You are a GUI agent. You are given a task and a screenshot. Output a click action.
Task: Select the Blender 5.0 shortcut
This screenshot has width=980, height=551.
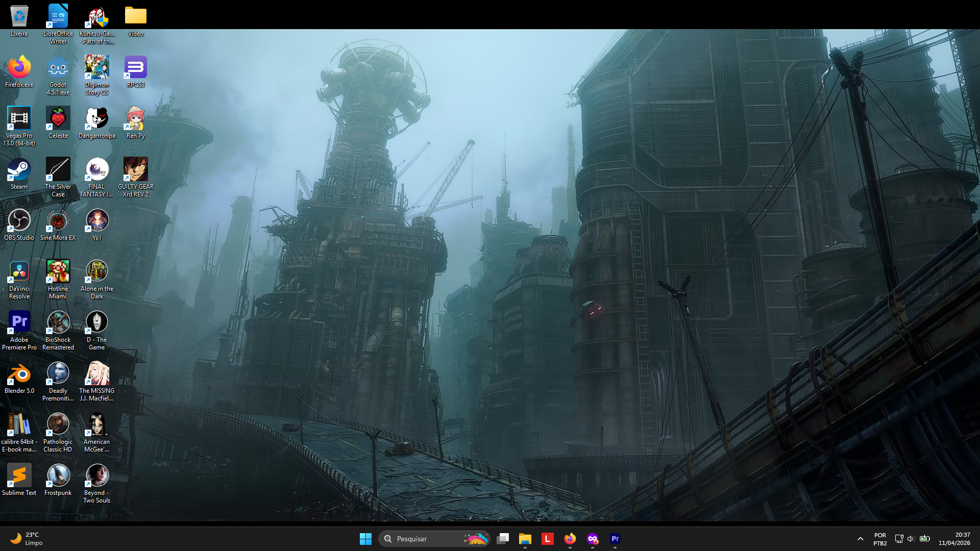[x=19, y=374]
